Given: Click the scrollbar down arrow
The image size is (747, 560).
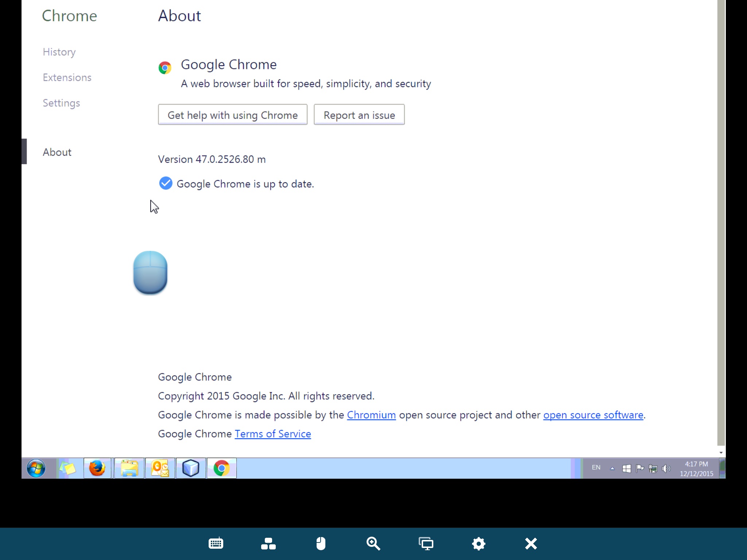Looking at the screenshot, I should [x=721, y=452].
